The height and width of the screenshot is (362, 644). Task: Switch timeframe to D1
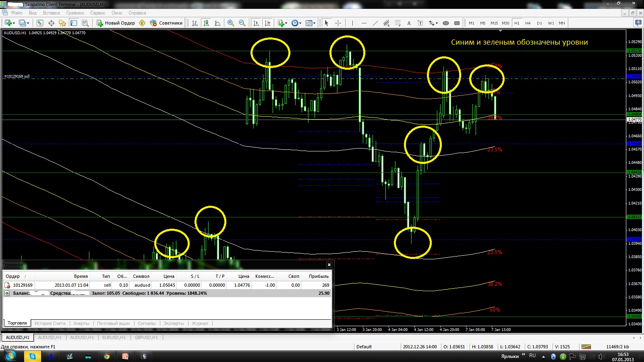[539, 23]
